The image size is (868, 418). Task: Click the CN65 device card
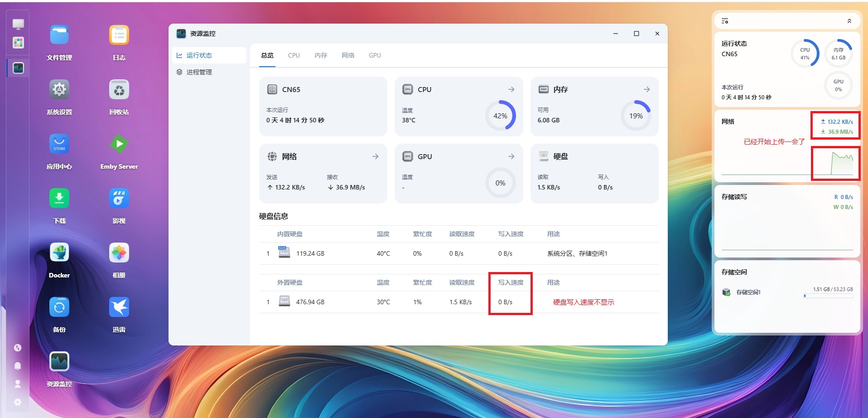[323, 106]
